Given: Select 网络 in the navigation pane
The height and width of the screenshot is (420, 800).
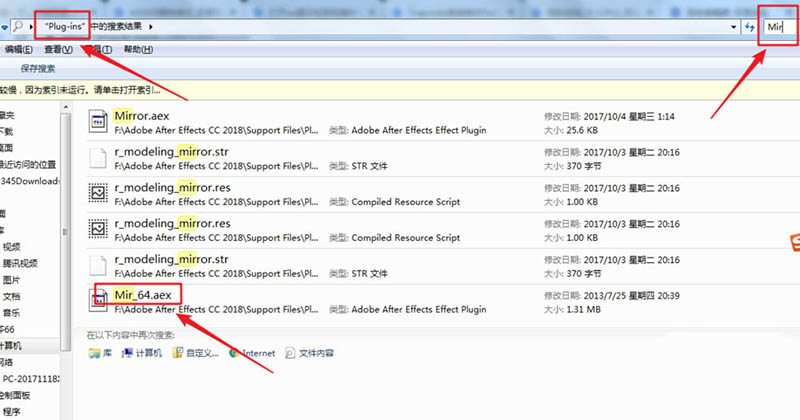Looking at the screenshot, I should (7, 362).
